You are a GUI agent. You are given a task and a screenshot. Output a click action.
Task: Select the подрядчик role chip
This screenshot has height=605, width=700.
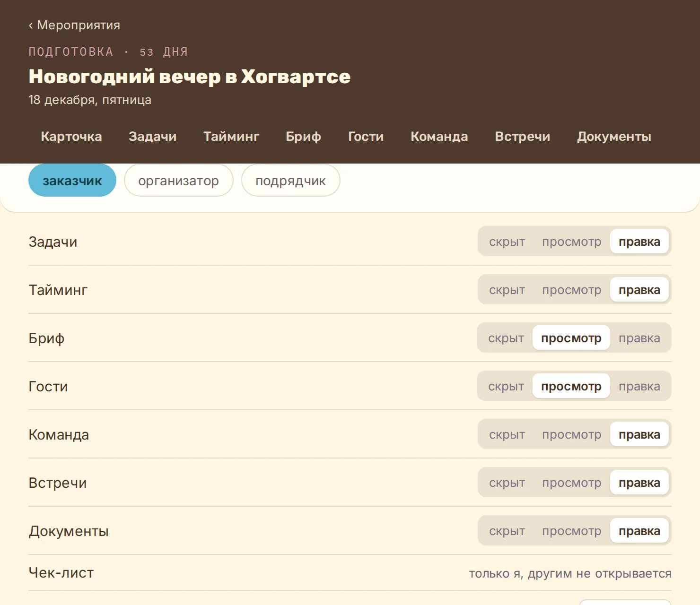[291, 181]
